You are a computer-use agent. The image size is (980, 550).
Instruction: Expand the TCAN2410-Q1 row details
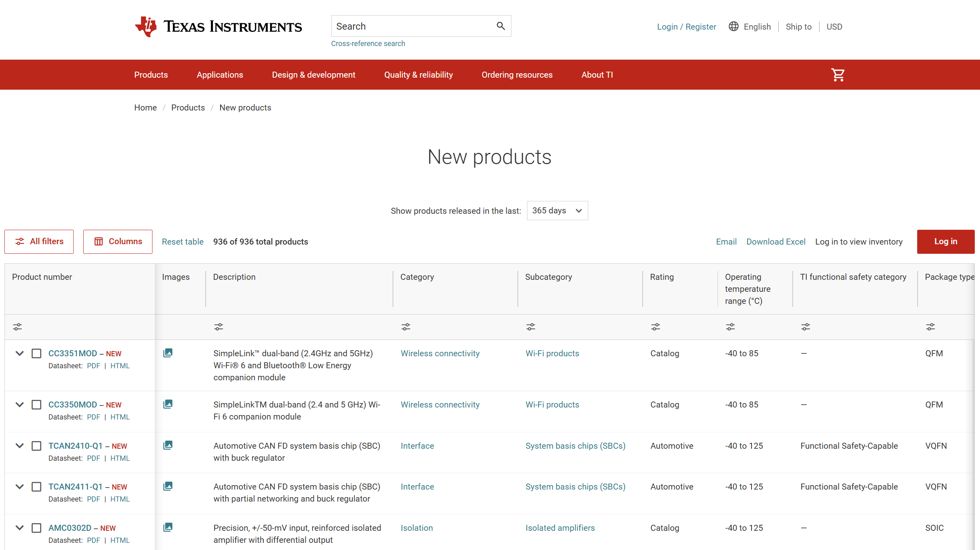click(20, 446)
